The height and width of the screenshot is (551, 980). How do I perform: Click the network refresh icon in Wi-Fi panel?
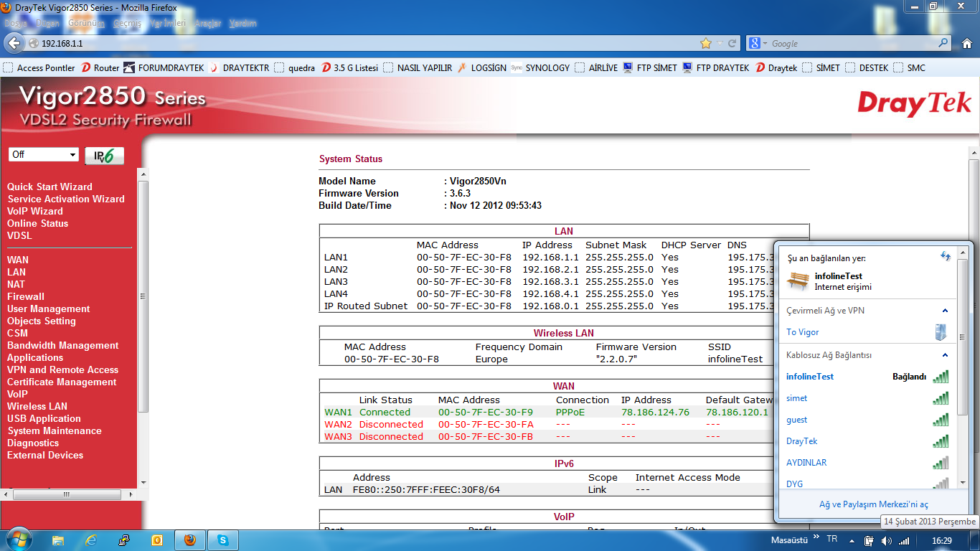(x=945, y=256)
